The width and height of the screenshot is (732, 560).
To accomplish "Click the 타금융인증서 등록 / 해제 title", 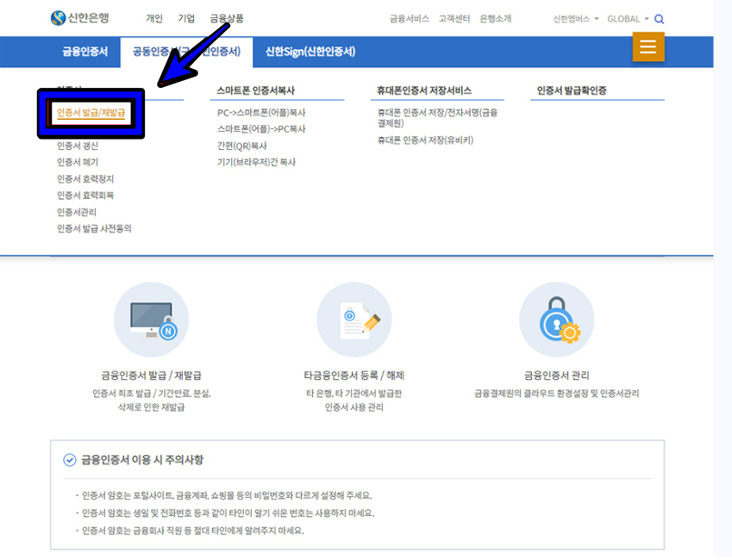I will tap(353, 376).
